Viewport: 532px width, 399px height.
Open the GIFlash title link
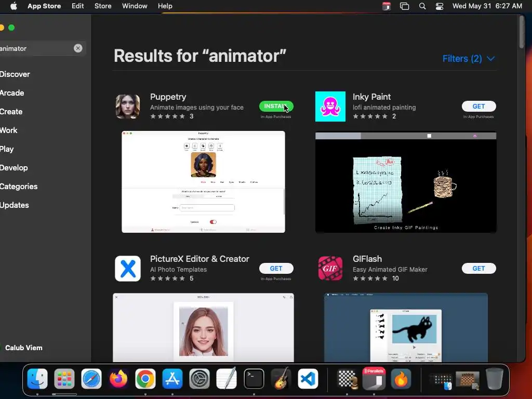[367, 259]
